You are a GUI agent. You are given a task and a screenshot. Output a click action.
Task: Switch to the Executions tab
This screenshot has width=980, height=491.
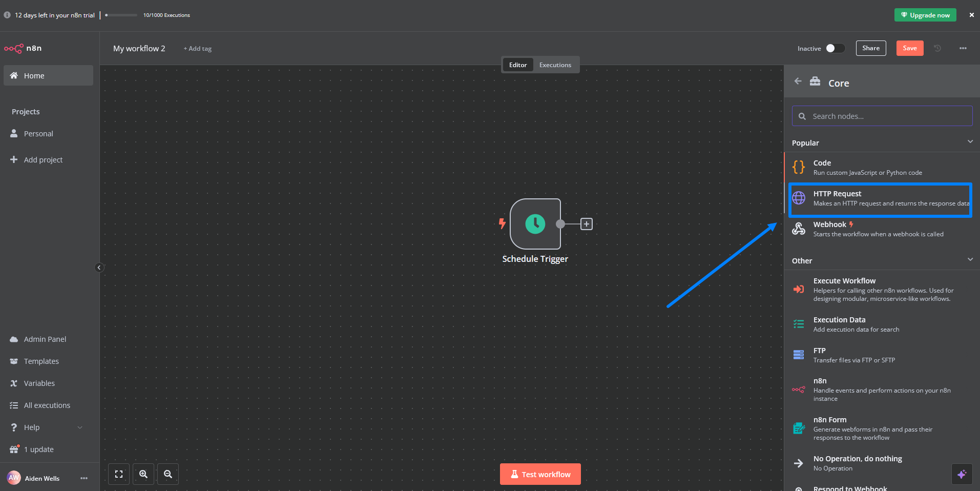[555, 65]
